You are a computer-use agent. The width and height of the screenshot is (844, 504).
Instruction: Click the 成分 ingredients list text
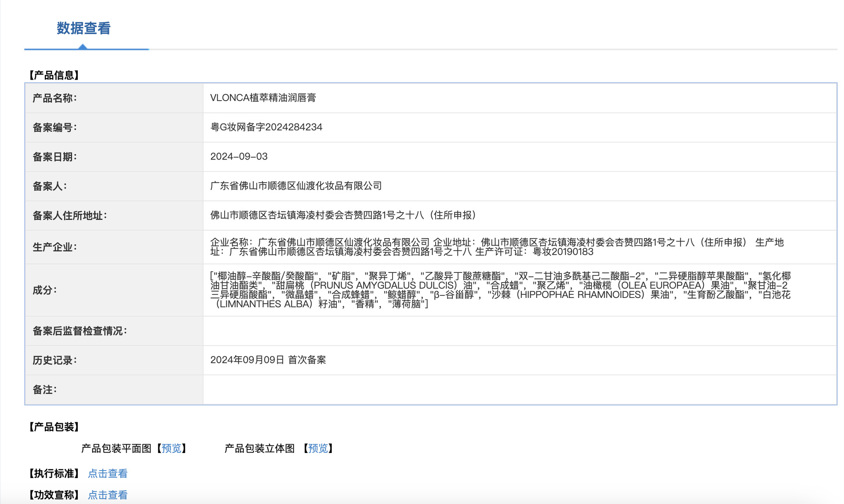[x=500, y=290]
